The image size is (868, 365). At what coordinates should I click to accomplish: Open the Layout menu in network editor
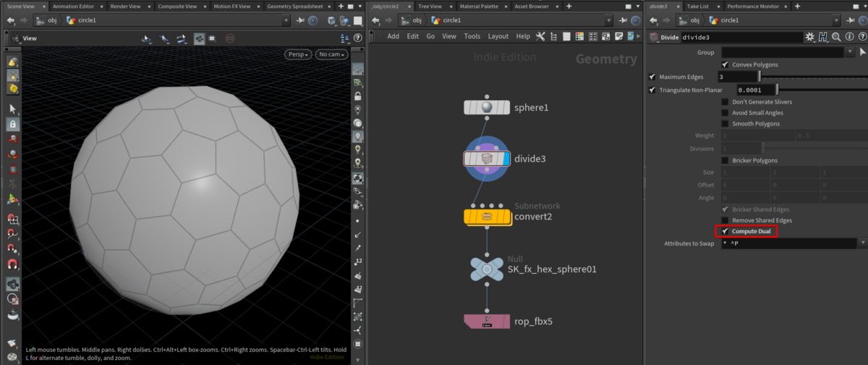pos(498,36)
